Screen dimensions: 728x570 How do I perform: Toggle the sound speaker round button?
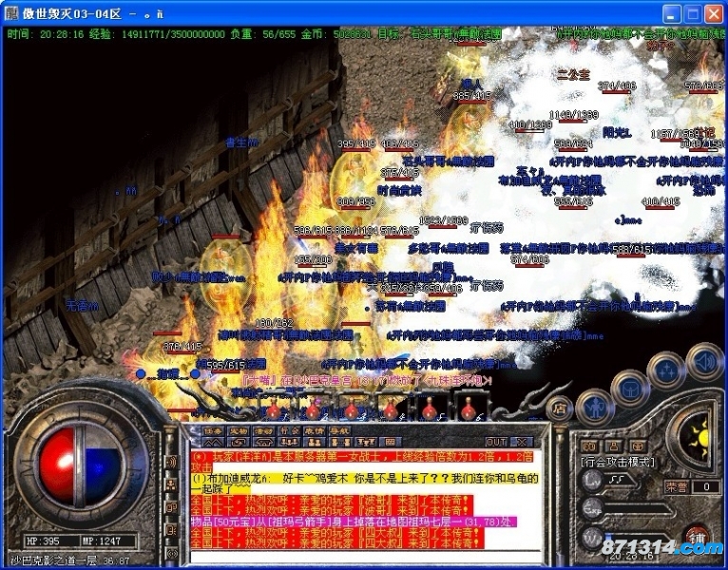(704, 362)
